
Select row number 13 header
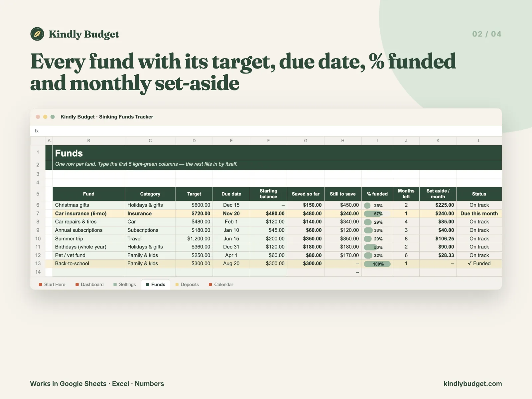coord(38,263)
